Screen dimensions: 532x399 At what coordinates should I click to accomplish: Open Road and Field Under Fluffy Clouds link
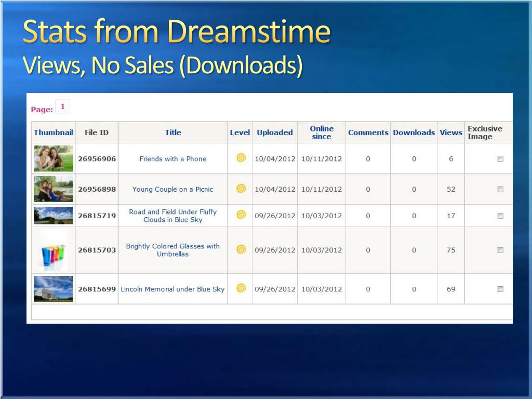click(172, 216)
